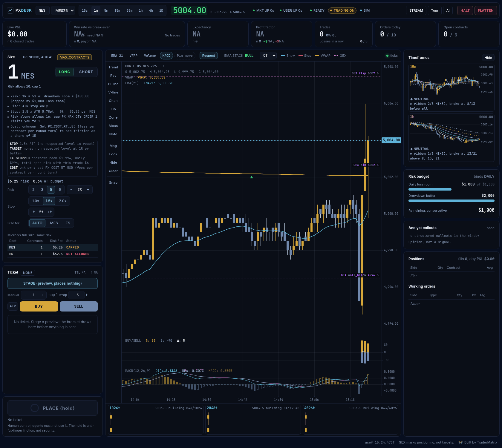Open the CT timezone dropdown

tap(268, 56)
